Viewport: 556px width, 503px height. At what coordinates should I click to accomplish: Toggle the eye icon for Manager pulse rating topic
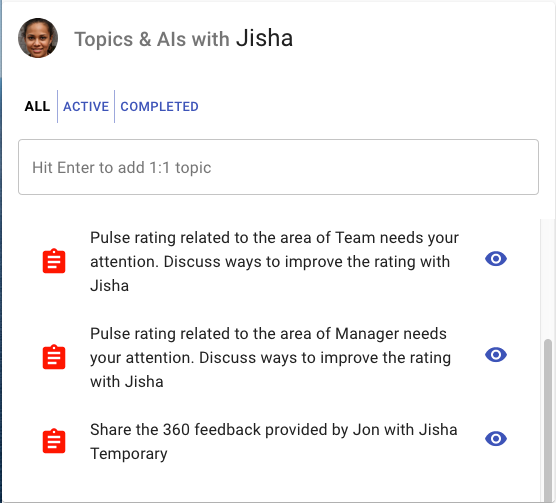496,354
